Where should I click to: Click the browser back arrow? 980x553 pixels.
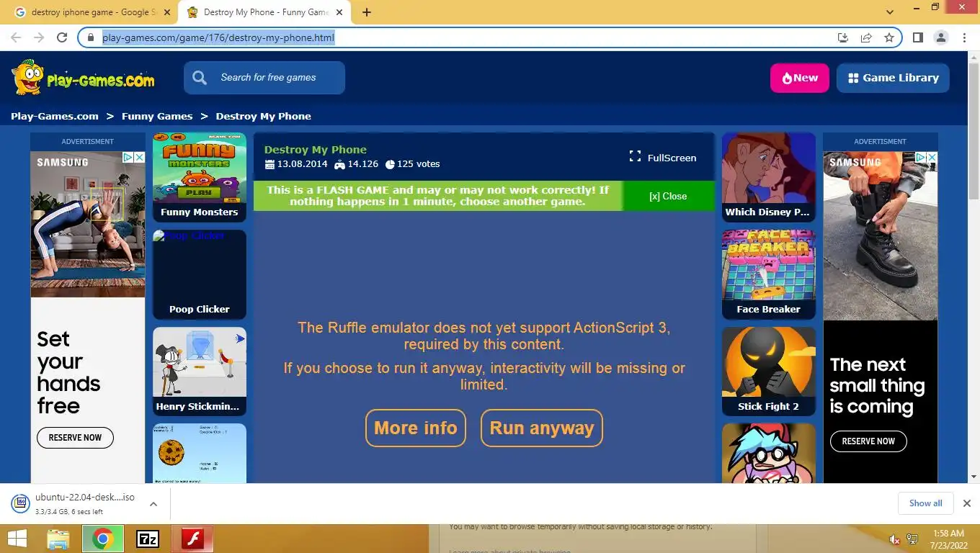coord(17,37)
